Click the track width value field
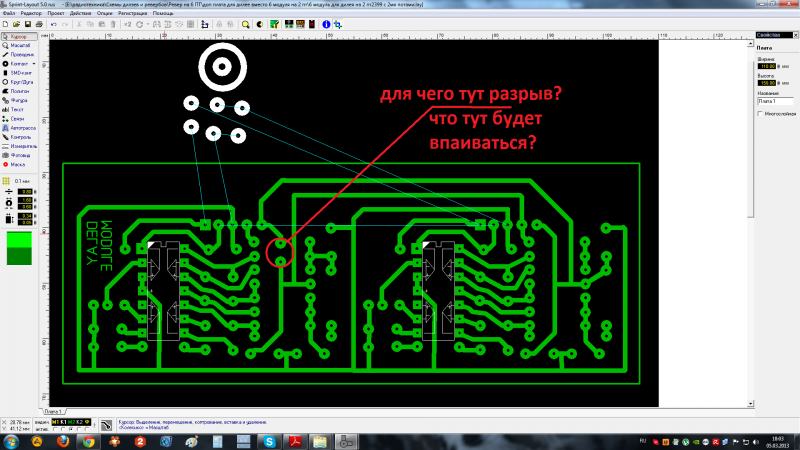800x450 pixels. point(24,192)
